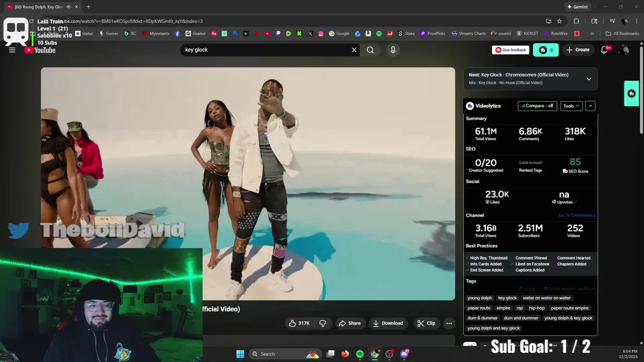Open Gemini in the Chrome title bar
This screenshot has width=644, height=362.
click(577, 7)
